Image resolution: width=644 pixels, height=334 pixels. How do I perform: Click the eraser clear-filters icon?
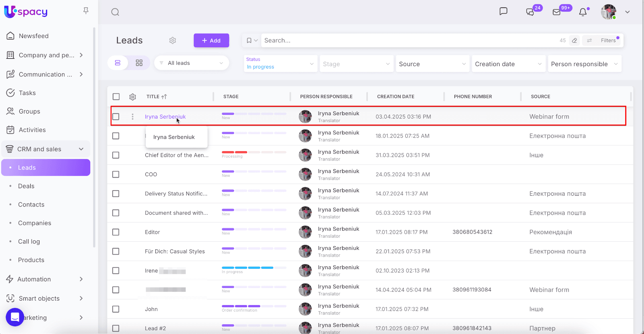coord(574,40)
